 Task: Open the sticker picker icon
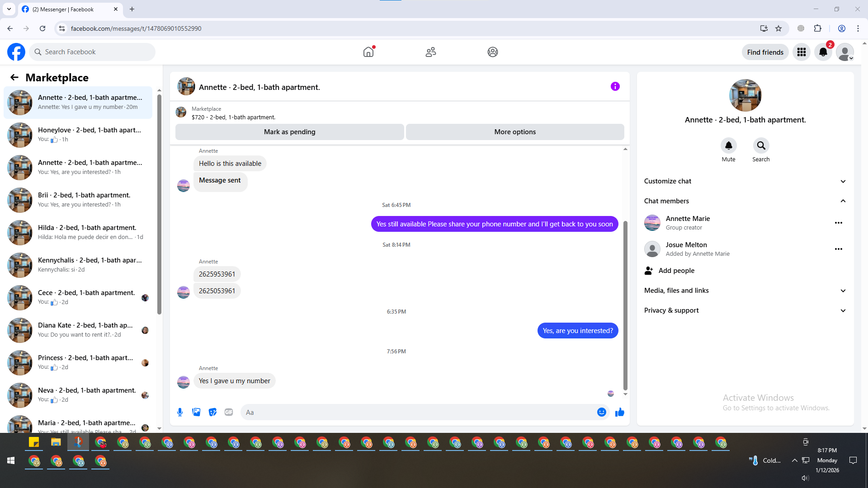pyautogui.click(x=212, y=412)
